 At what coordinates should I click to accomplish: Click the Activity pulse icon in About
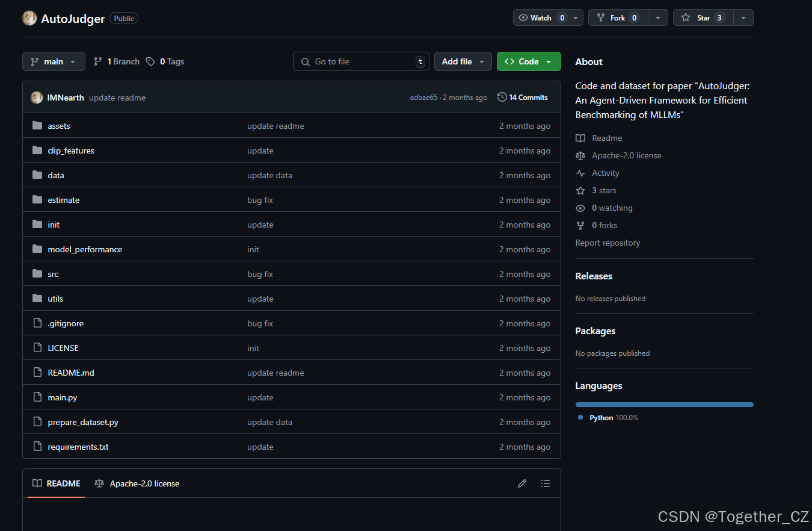point(580,173)
